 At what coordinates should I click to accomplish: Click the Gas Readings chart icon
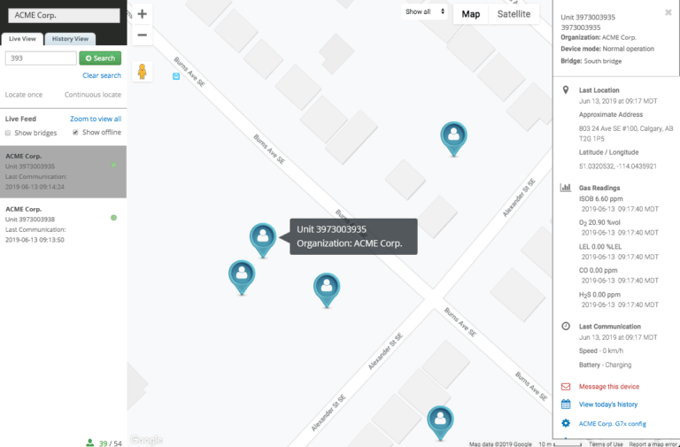566,187
